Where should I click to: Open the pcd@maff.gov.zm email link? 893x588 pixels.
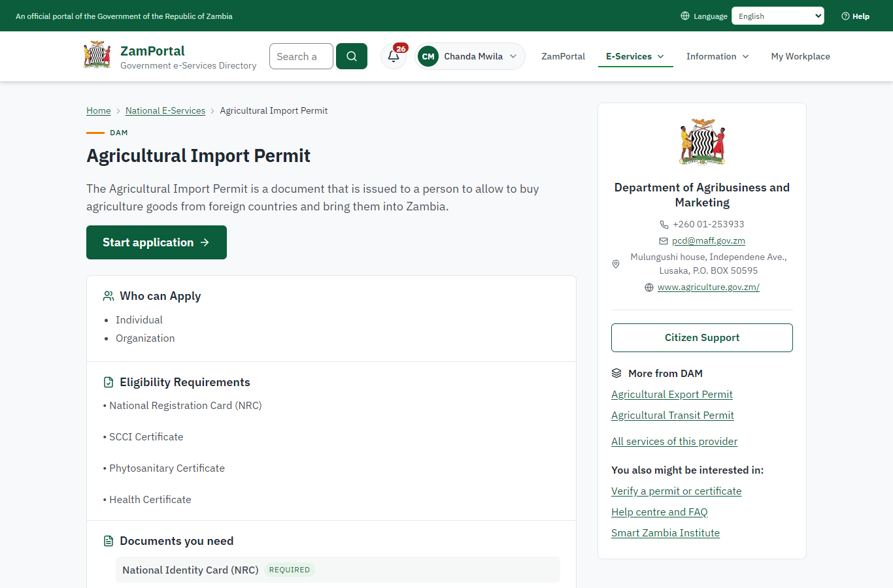click(709, 240)
